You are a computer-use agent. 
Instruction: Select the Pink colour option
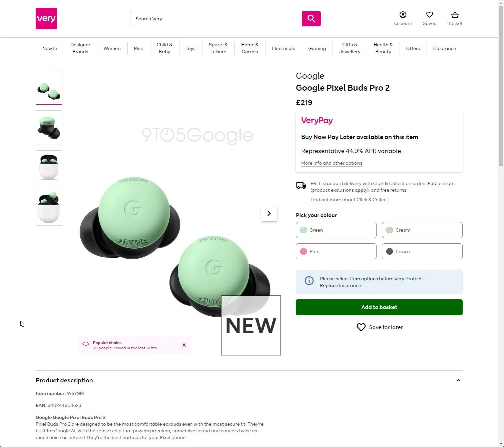point(336,251)
